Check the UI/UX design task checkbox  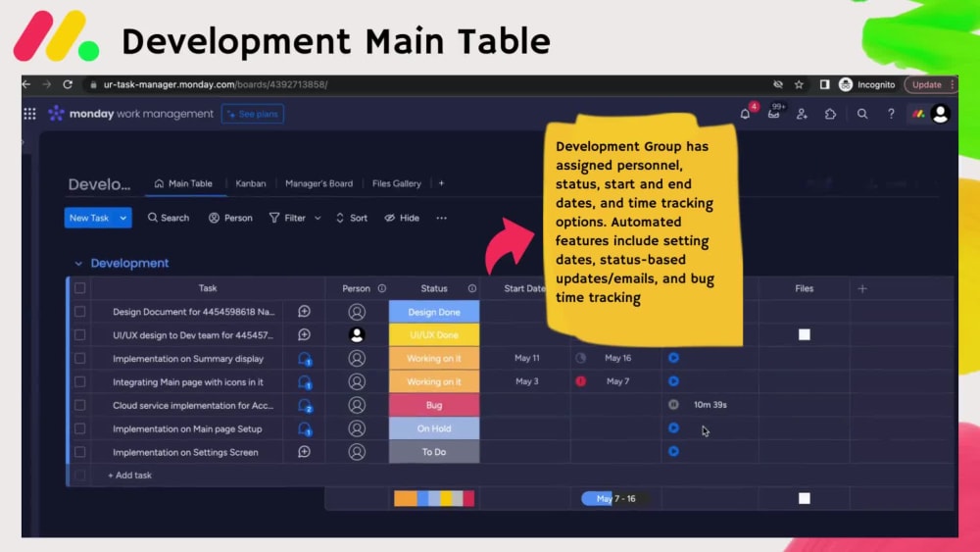80,334
